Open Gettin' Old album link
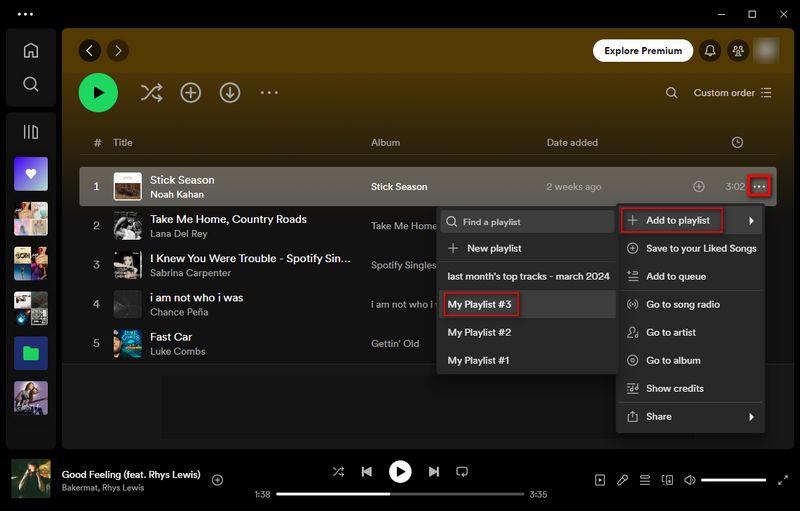The height and width of the screenshot is (511, 800). pos(395,344)
